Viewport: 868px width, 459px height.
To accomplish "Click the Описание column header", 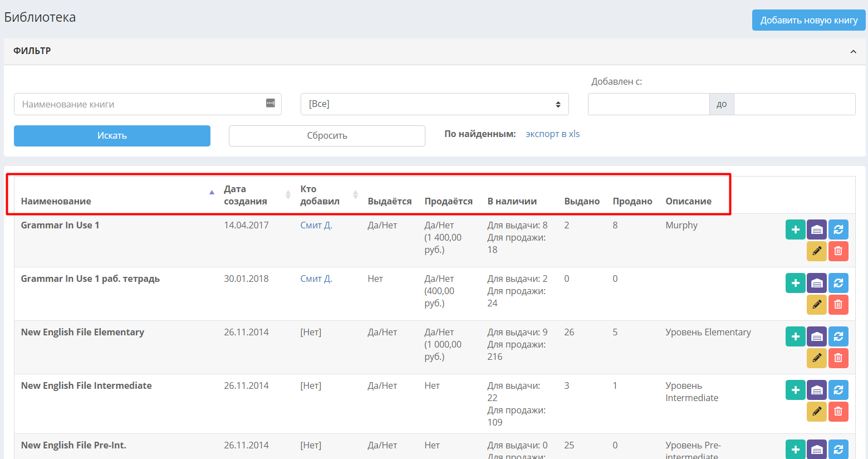I will (689, 201).
